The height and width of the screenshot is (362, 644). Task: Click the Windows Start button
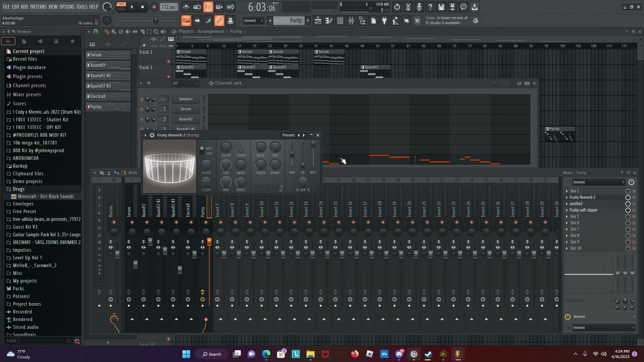[186, 354]
